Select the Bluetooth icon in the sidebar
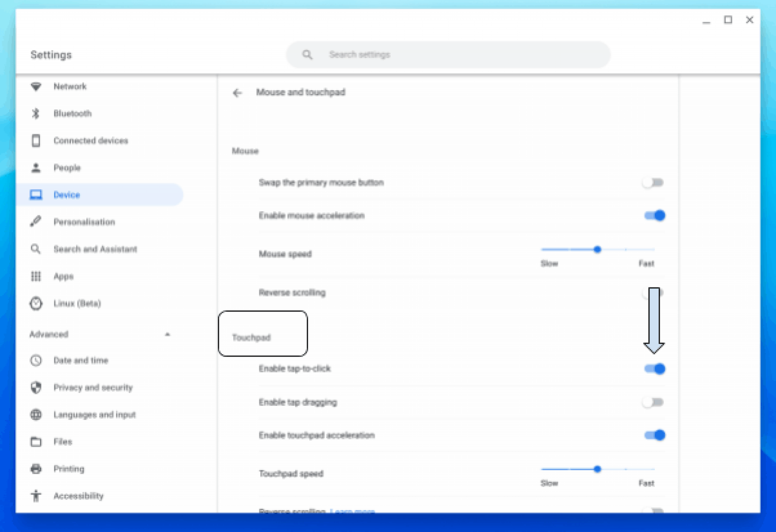Viewport: 776px width, 532px height. [36, 113]
